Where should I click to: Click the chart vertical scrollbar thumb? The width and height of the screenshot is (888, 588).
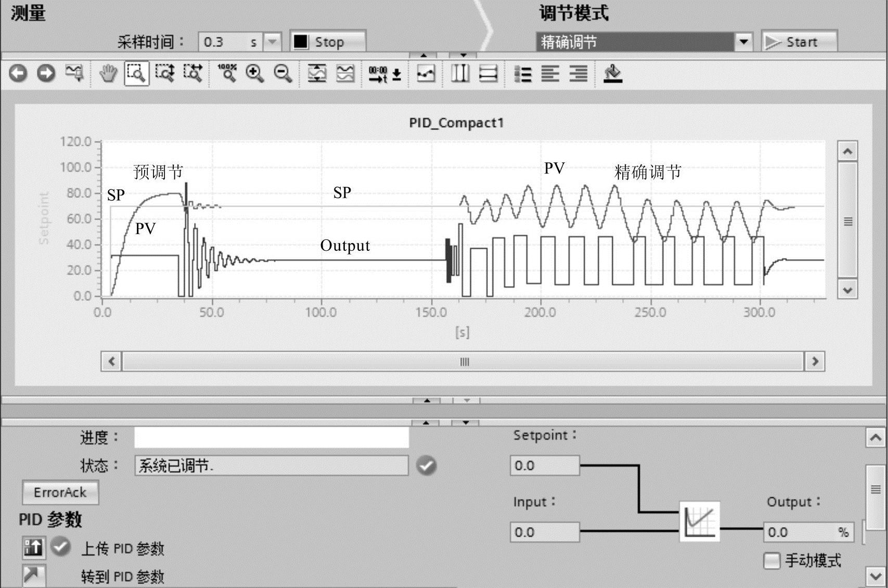pyautogui.click(x=847, y=220)
